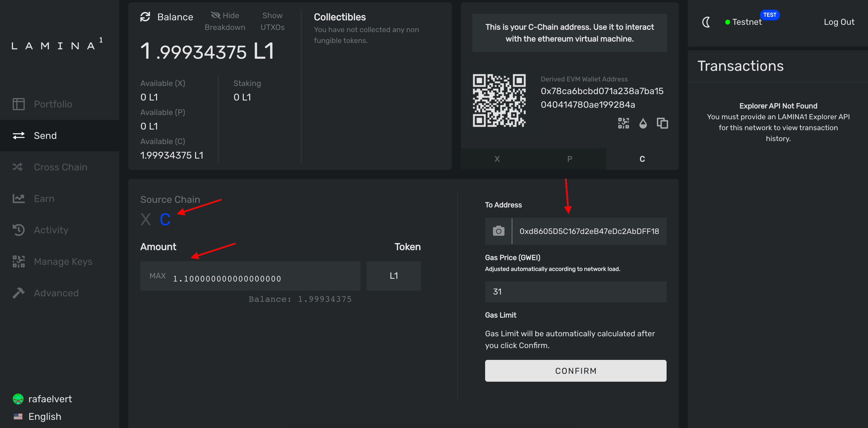Switch to the C address tab
868x428 pixels.
coord(642,159)
